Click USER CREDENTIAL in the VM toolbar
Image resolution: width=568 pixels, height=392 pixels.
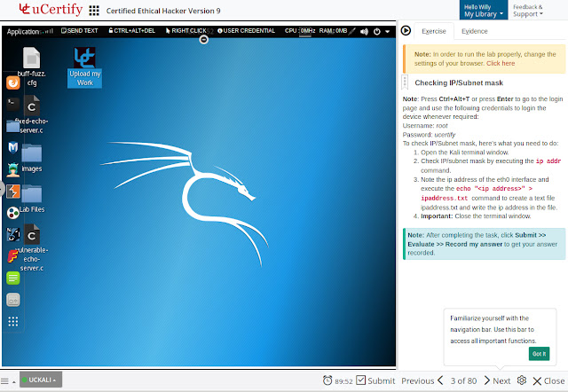[x=246, y=31]
